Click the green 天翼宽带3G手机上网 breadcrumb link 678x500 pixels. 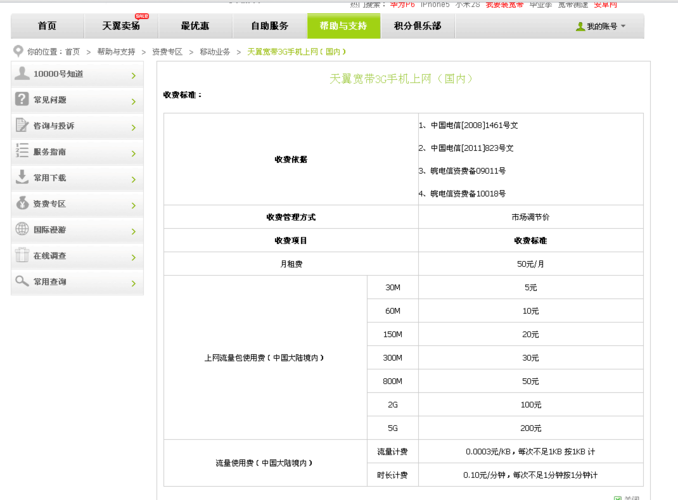pos(297,52)
